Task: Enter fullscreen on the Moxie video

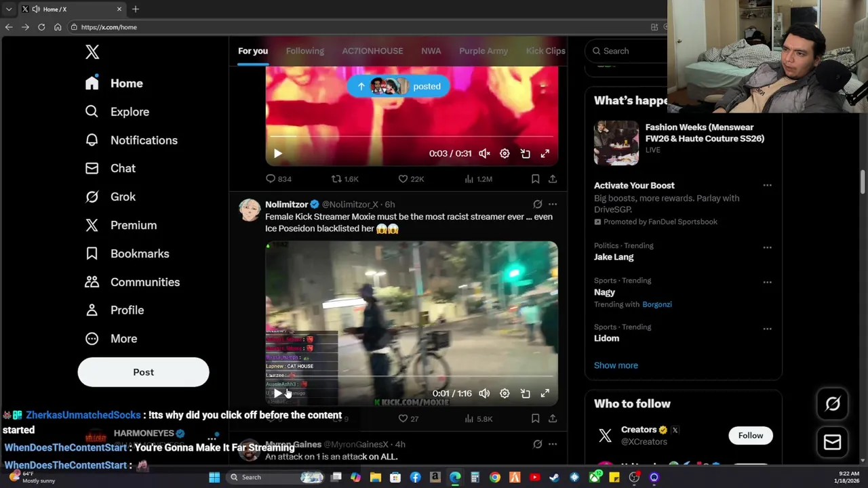Action: (545, 393)
